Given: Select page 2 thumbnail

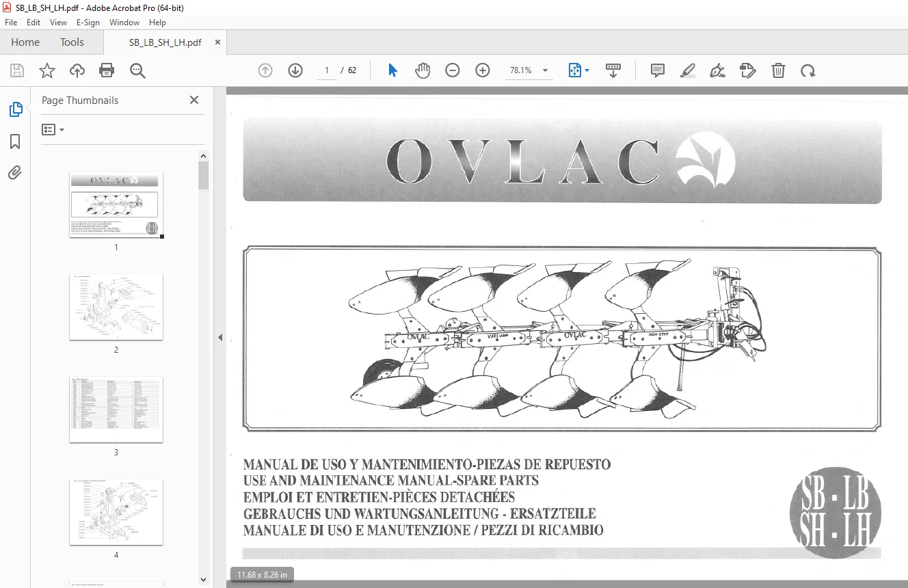Looking at the screenshot, I should (116, 307).
